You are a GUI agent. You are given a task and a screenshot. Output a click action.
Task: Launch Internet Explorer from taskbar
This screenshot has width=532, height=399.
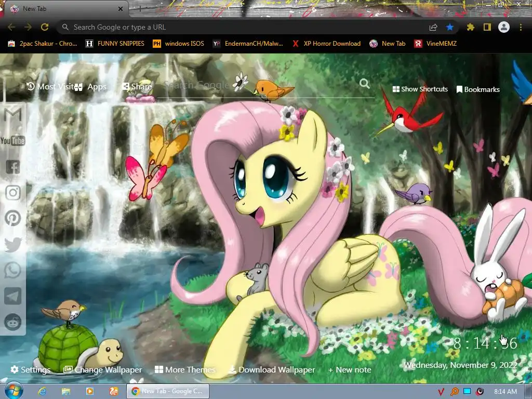42,392
